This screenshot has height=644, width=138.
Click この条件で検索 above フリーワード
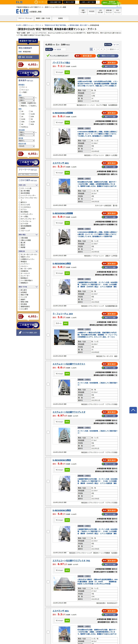point(28,162)
